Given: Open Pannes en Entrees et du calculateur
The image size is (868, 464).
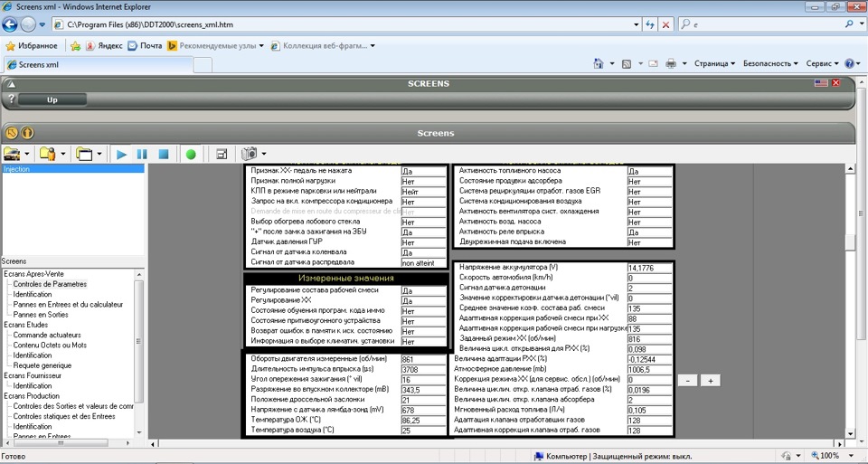Looking at the screenshot, I should click(68, 305).
